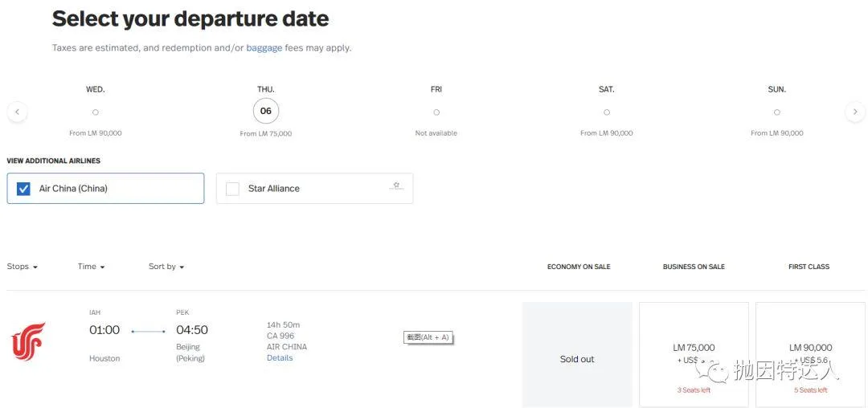View flight Details for CA 996
The width and height of the screenshot is (868, 408).
click(x=280, y=358)
